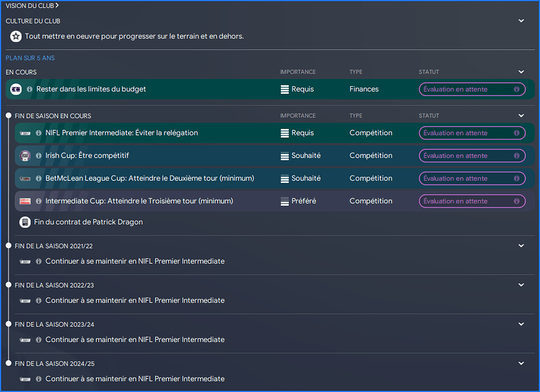Open status info icon on BetMcLean row
Viewport: 540px width, 392px height.
coord(516,178)
